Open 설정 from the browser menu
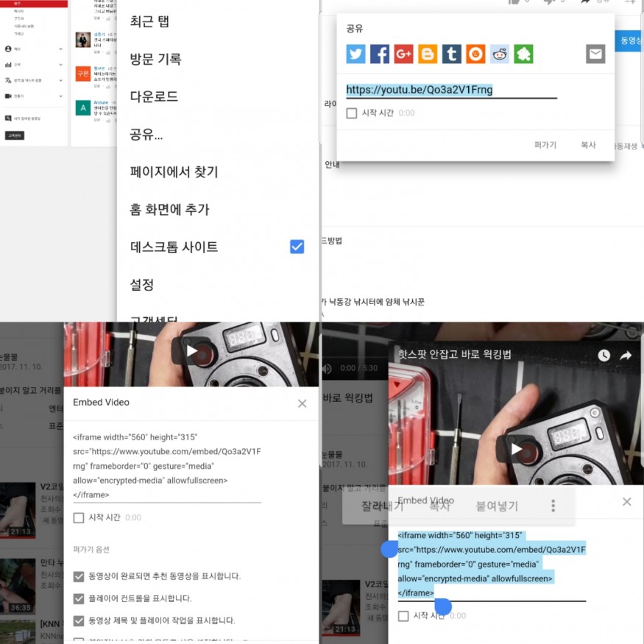The width and height of the screenshot is (644, 644). tap(142, 285)
